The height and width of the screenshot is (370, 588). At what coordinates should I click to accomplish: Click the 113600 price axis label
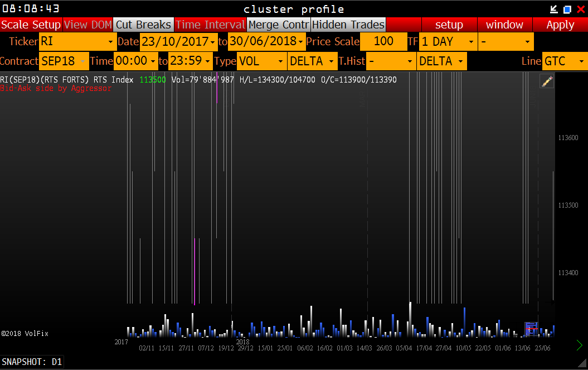[568, 138]
